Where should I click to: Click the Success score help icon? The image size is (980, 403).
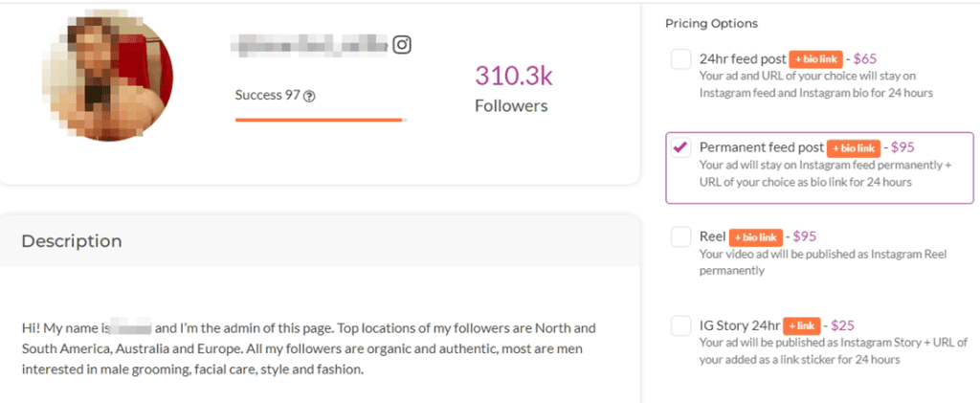[x=309, y=96]
